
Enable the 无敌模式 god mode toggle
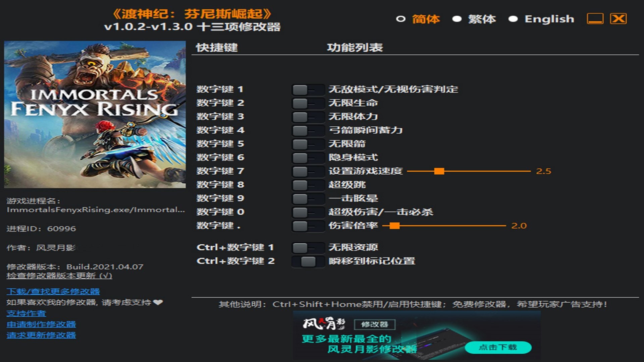pos(307,89)
